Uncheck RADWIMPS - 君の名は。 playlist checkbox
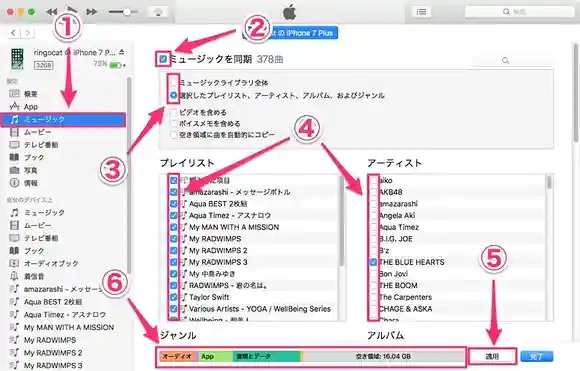 coord(173,286)
